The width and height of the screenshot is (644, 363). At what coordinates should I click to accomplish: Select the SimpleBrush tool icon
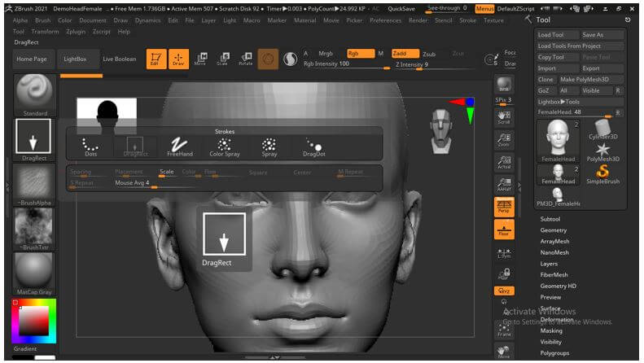point(602,173)
